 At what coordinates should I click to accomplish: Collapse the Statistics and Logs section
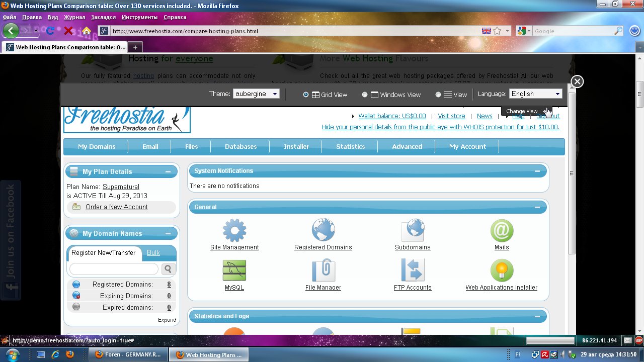pos(537,316)
